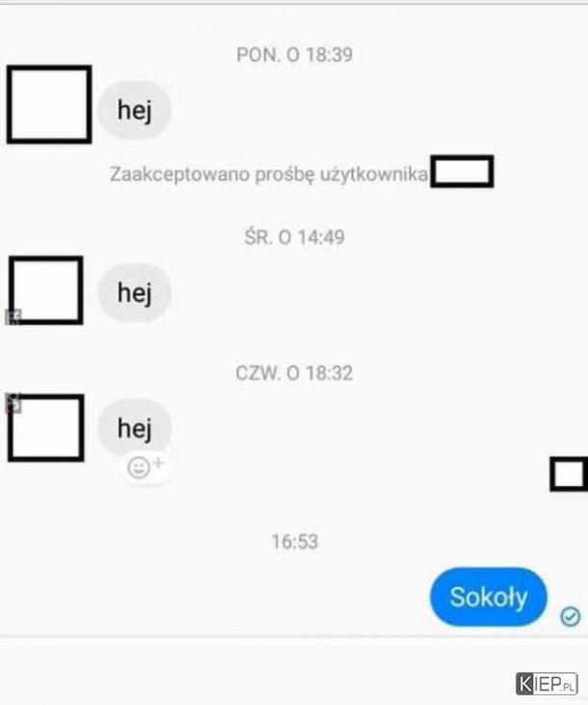Click the KIEP.PL watermark logo
The image size is (588, 705).
tap(547, 684)
